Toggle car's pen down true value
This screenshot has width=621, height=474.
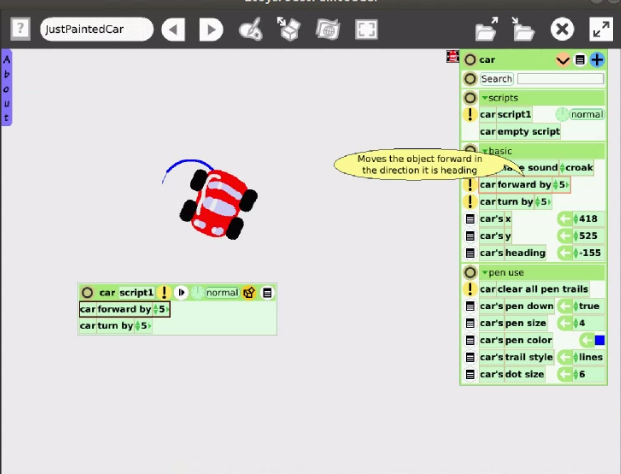(x=589, y=306)
